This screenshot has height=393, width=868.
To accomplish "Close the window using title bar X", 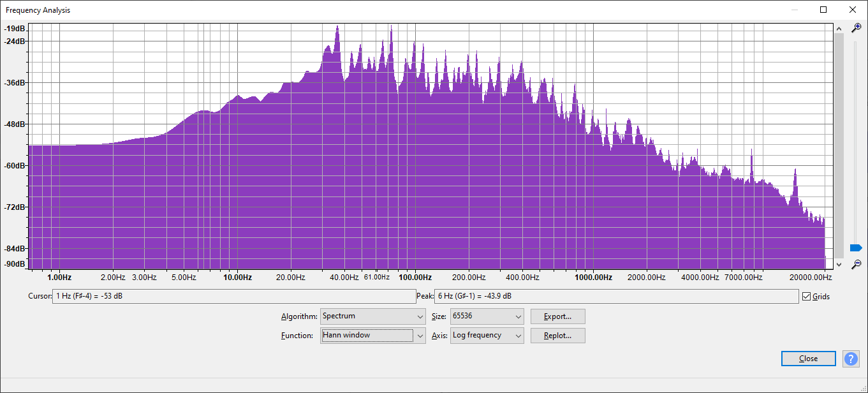I will point(853,10).
